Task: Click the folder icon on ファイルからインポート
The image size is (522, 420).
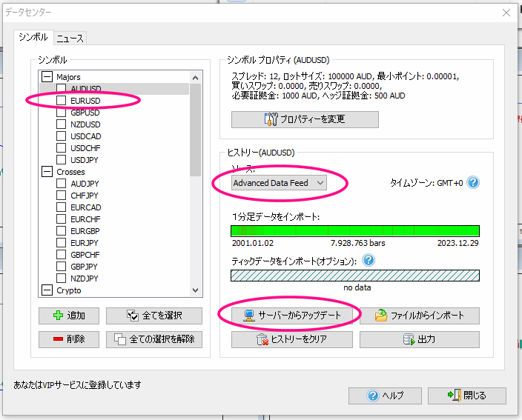Action: click(381, 315)
